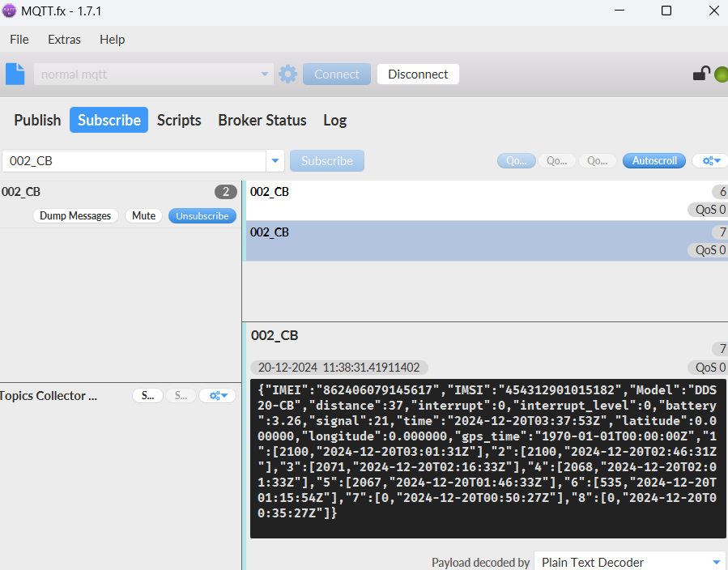
Task: Click the message count badge 2 for 002_CB subscription
Action: (226, 192)
